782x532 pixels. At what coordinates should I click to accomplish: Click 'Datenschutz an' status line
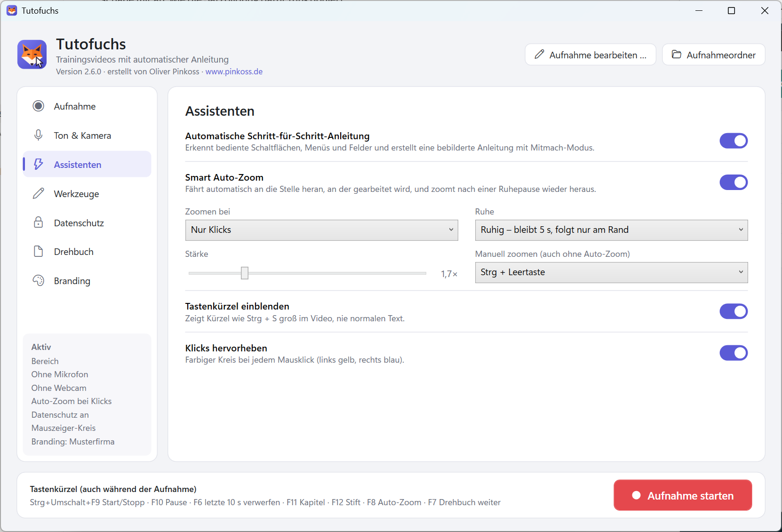point(60,415)
